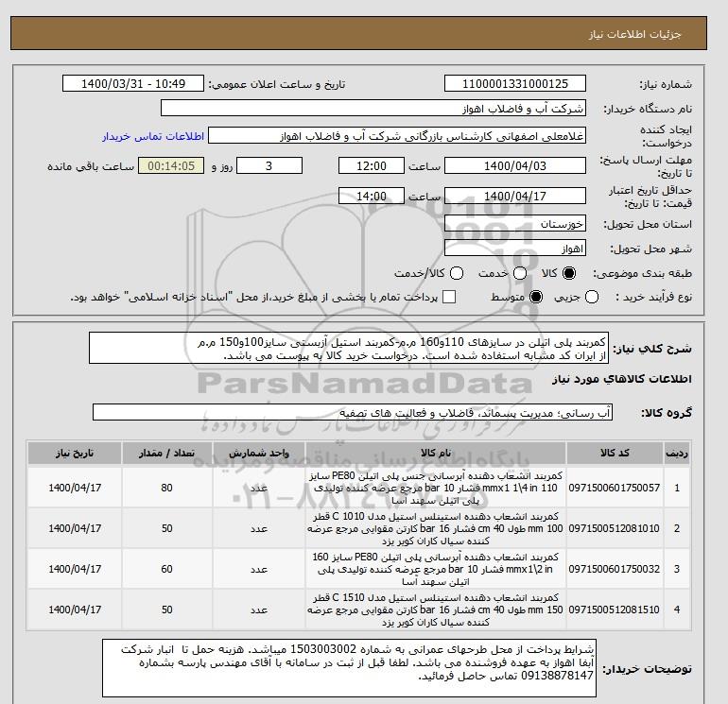Click the تاریخ نیاز column header
728x704 pixels.
point(75,453)
